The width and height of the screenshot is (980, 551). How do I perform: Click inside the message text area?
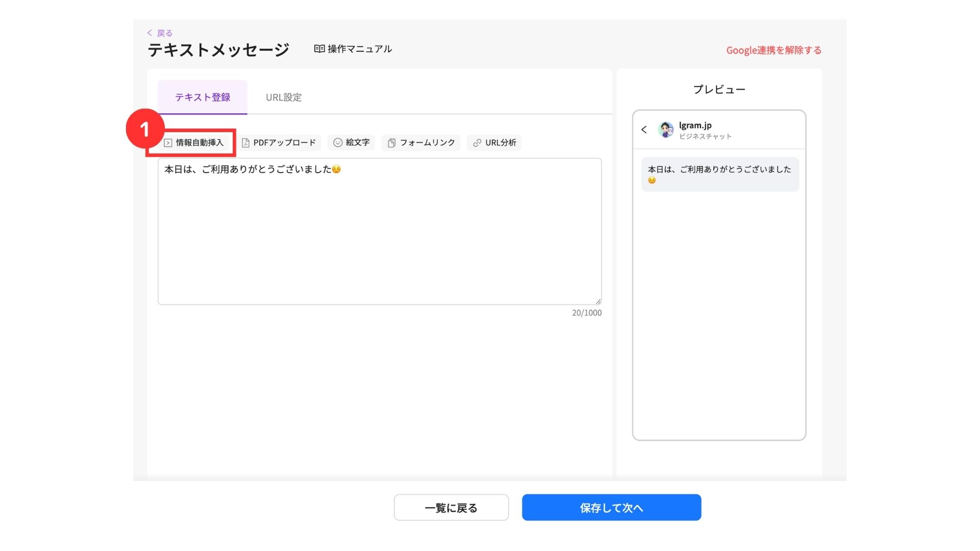click(379, 235)
